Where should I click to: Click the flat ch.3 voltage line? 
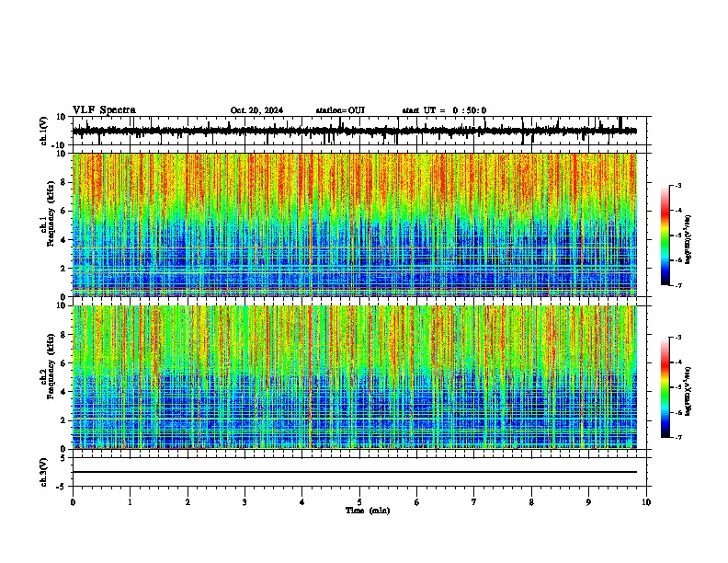[355, 472]
